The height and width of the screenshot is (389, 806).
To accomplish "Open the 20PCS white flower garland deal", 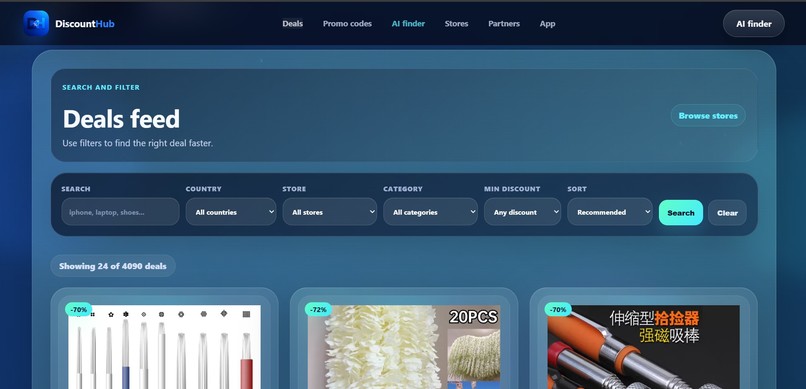I will click(404, 347).
